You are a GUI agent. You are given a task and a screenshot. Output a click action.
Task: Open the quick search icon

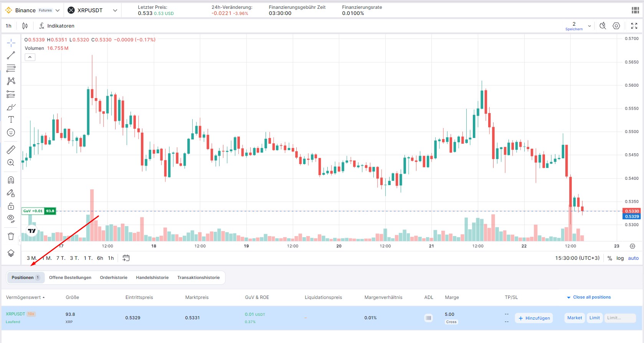click(x=603, y=26)
